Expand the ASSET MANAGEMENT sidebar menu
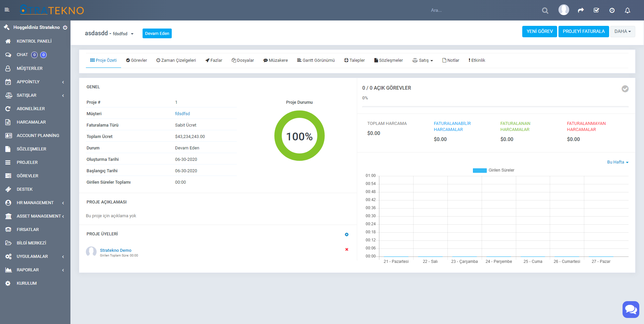This screenshot has width=644, height=324. [x=35, y=216]
